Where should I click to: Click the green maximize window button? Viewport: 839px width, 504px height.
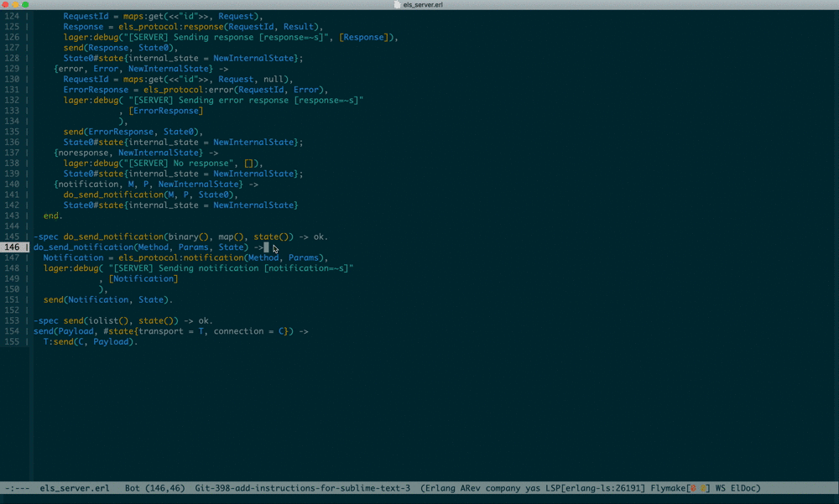pyautogui.click(x=25, y=5)
